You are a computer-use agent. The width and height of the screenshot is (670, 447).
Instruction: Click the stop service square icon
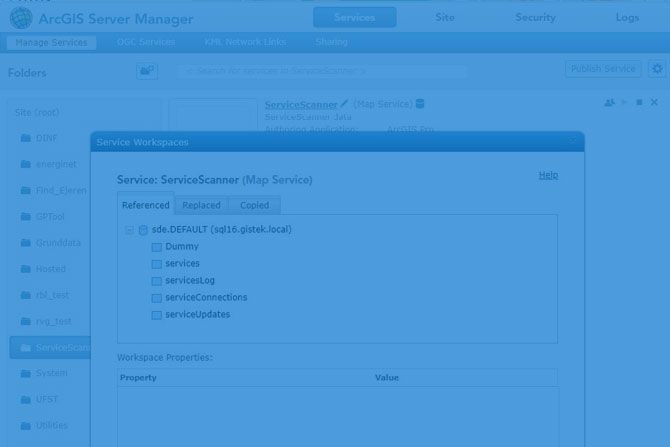639,103
